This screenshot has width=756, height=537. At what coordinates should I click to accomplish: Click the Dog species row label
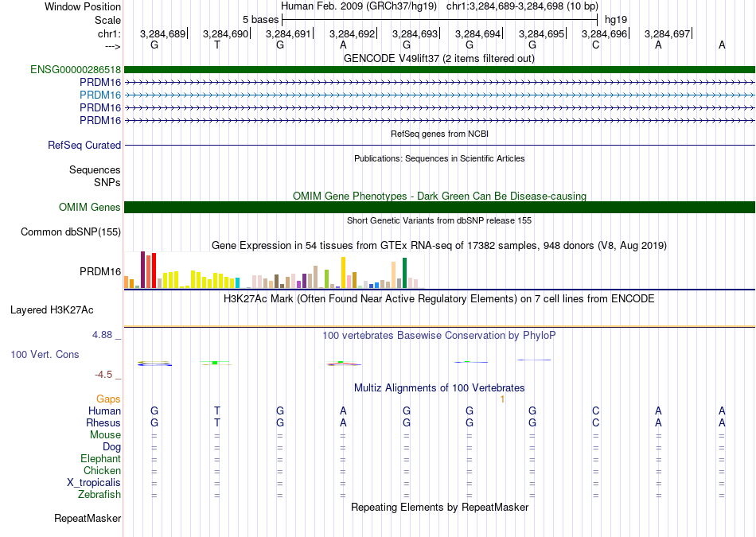pos(111,447)
